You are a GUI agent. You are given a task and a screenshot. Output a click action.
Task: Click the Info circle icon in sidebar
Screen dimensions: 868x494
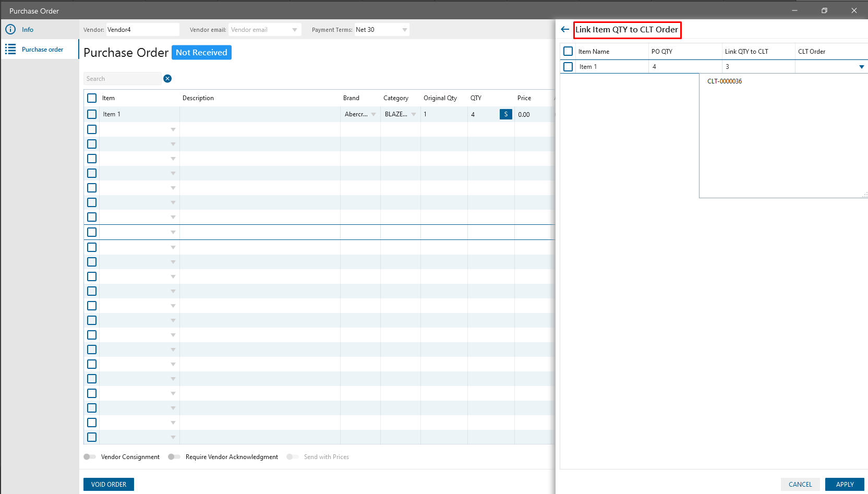coord(10,30)
